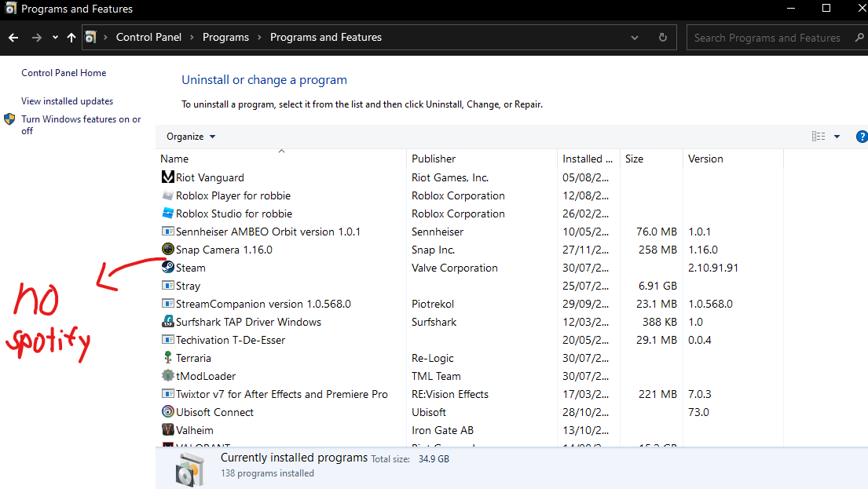Sort by the Size column header

click(651, 159)
